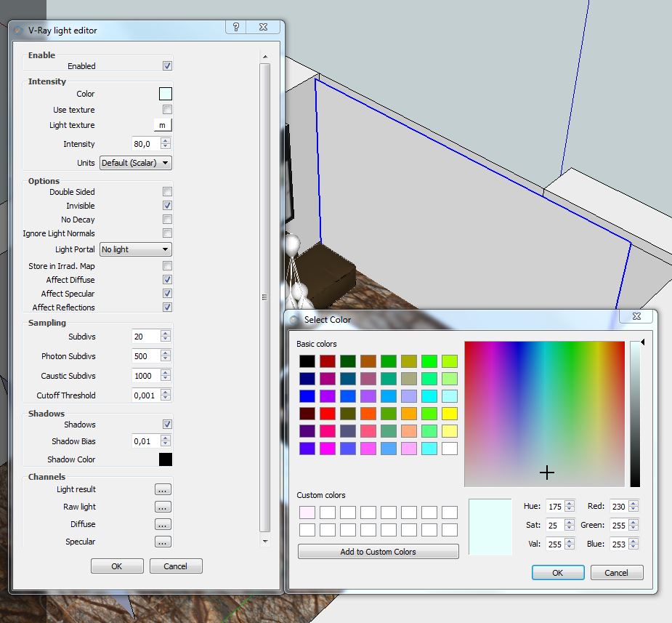Open the Units dropdown set to Default (Scalar)
This screenshot has height=623, width=672.
click(136, 163)
